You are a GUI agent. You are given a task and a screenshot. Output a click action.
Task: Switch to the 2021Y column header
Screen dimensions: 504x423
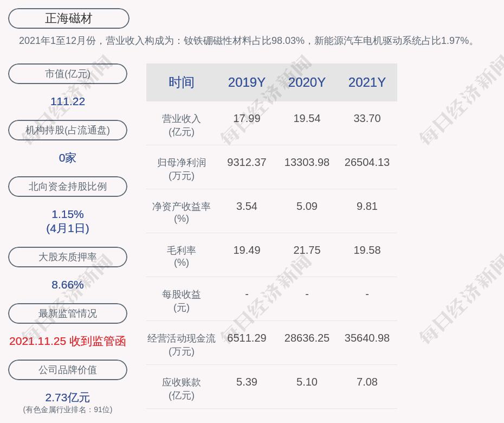tap(367, 82)
